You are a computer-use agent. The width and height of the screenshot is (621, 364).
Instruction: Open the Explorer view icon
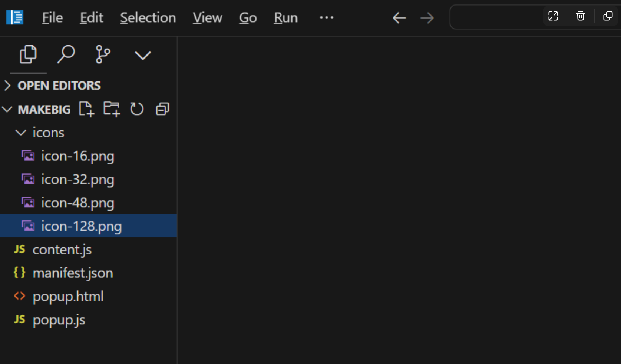pyautogui.click(x=28, y=55)
